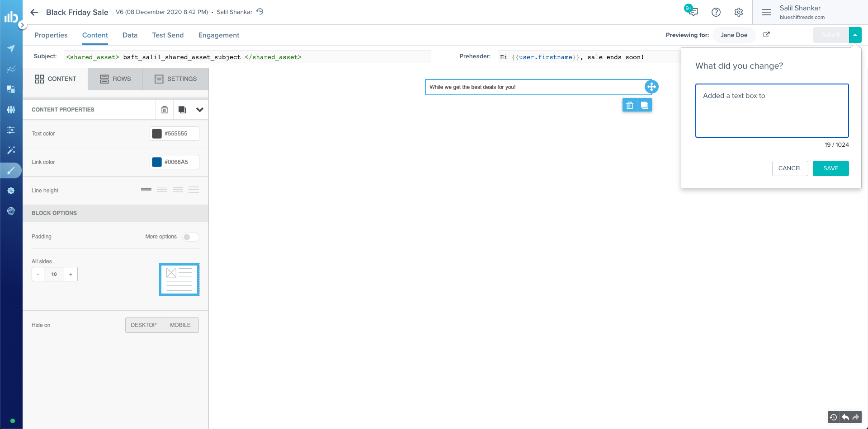Open the audience people icon in the sidebar

pyautogui.click(x=11, y=110)
